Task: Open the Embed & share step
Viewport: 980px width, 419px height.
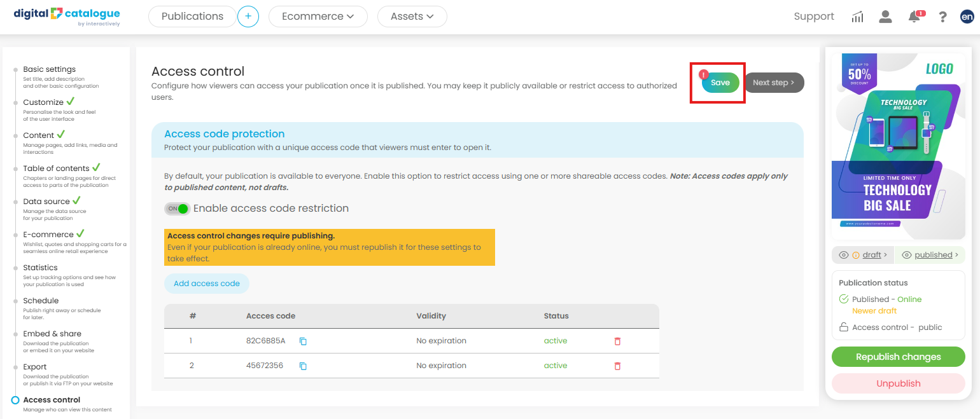Action: (x=52, y=334)
